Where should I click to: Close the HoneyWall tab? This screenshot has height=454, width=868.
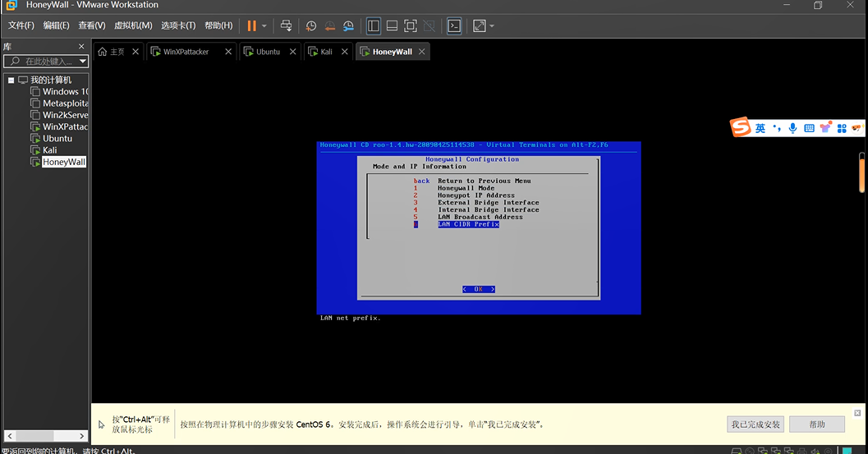click(422, 52)
